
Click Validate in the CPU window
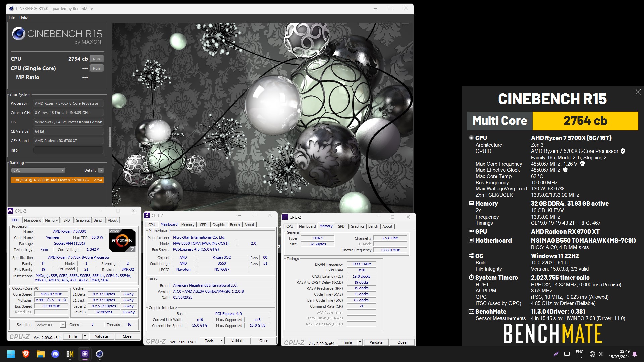[101, 336]
